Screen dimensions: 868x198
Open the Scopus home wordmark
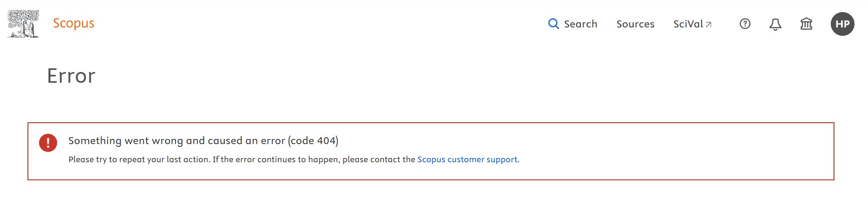tap(74, 23)
